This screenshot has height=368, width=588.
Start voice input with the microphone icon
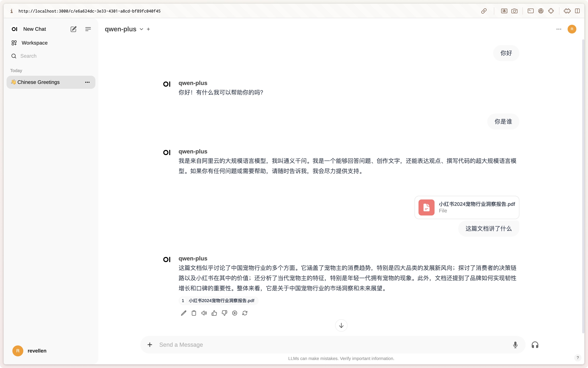coord(515,345)
